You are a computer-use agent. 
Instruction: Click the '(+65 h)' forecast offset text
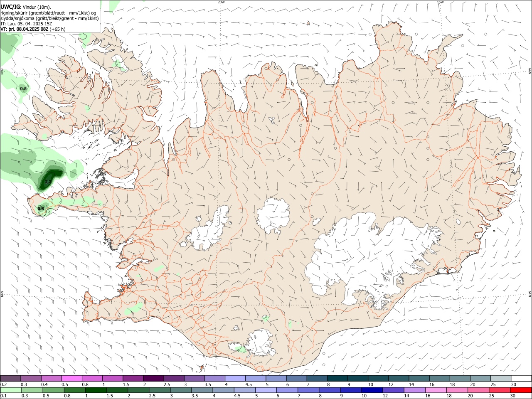[x=57, y=29]
